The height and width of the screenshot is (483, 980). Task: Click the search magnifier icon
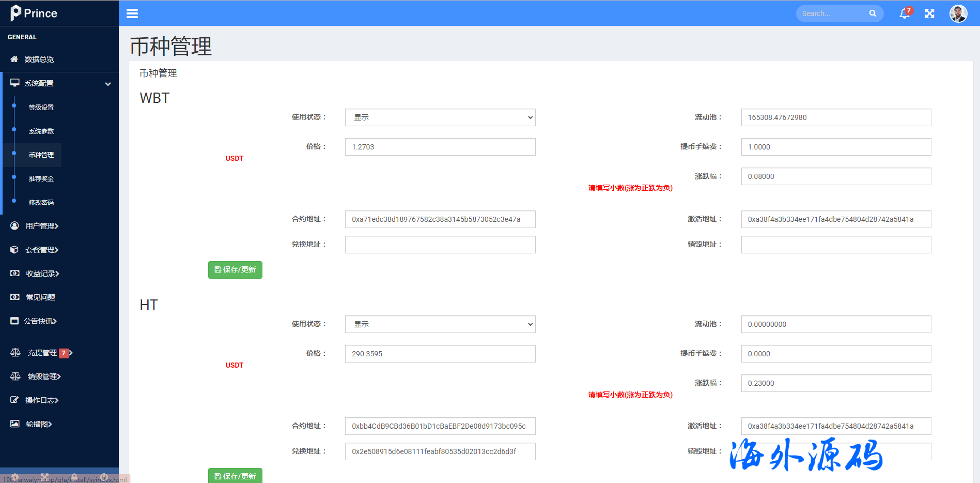(873, 13)
